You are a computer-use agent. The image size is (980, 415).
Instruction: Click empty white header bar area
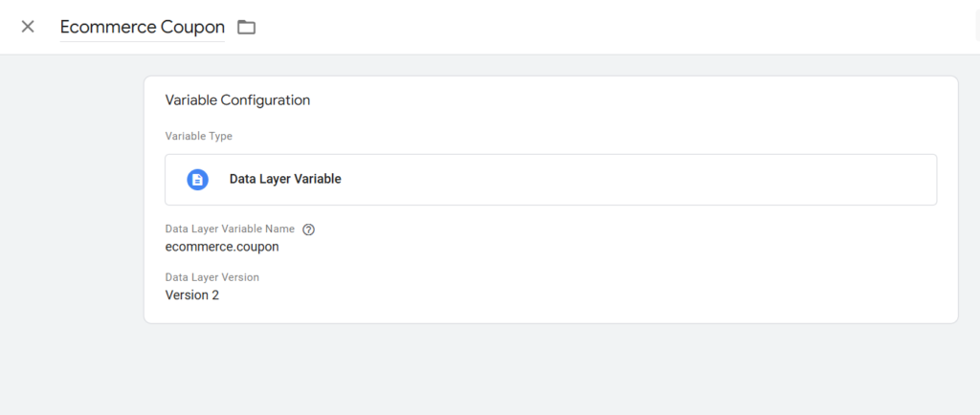[x=593, y=27]
